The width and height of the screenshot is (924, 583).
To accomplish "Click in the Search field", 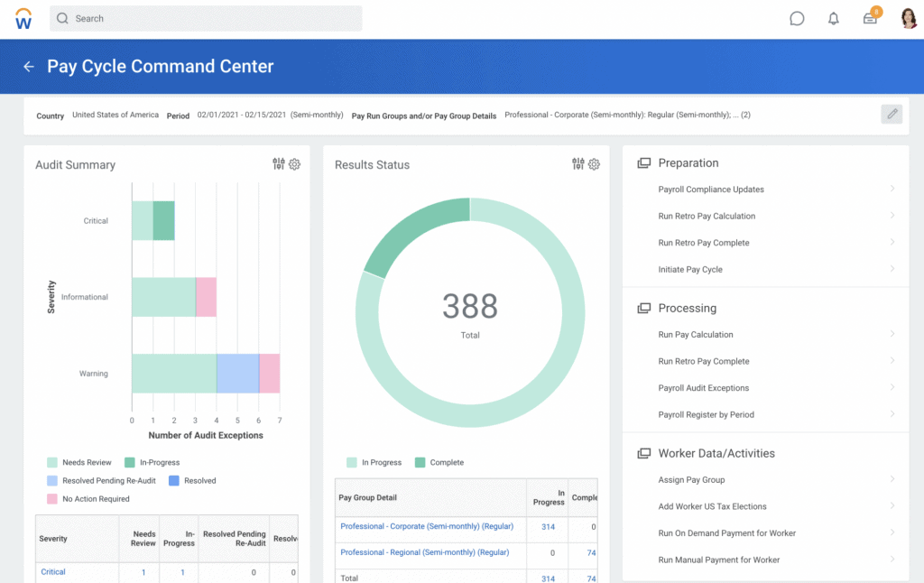I will tap(208, 18).
